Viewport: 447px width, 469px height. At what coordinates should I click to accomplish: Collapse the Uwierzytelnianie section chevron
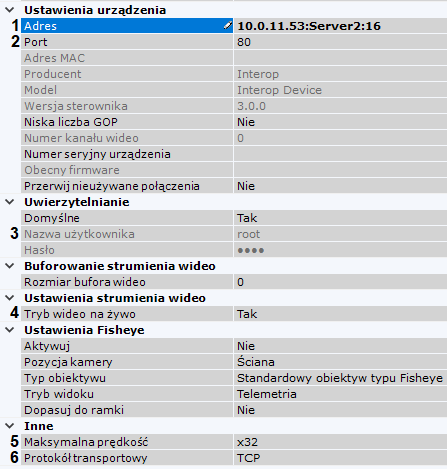10,202
